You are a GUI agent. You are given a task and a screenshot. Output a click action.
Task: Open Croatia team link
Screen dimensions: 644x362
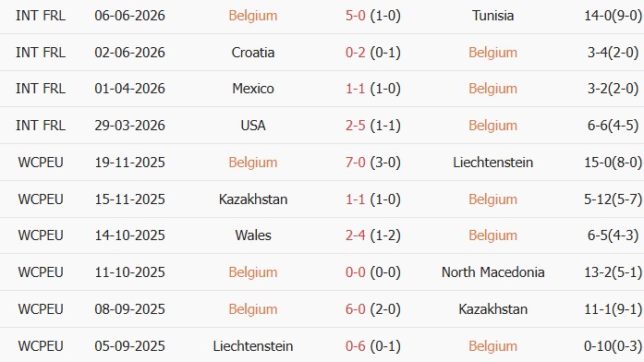click(x=253, y=53)
